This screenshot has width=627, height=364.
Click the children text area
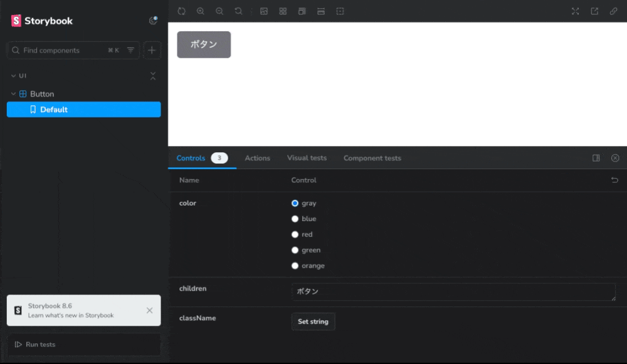coord(453,292)
